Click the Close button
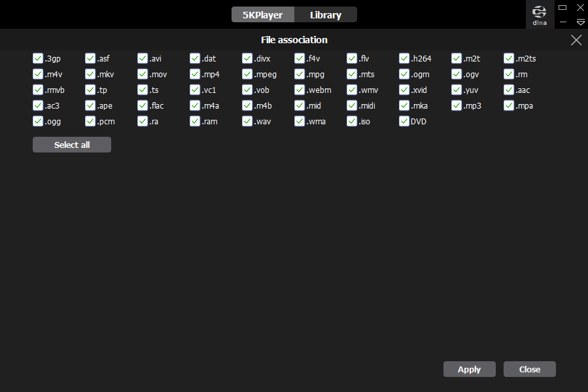The height and width of the screenshot is (392, 588). [x=530, y=369]
